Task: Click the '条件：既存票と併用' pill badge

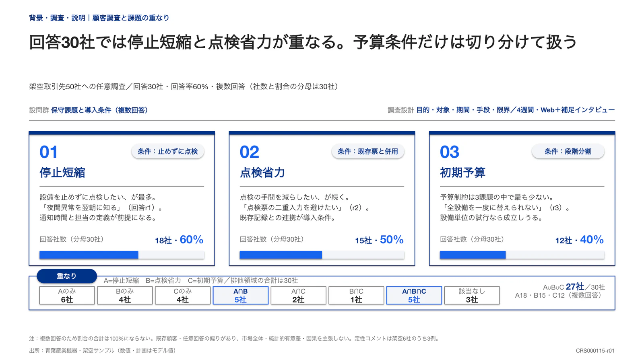Action: pyautogui.click(x=367, y=151)
